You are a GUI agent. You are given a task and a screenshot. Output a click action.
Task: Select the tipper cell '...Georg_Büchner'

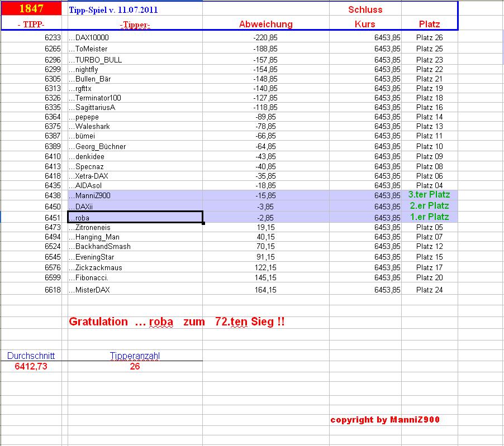[x=135, y=146]
